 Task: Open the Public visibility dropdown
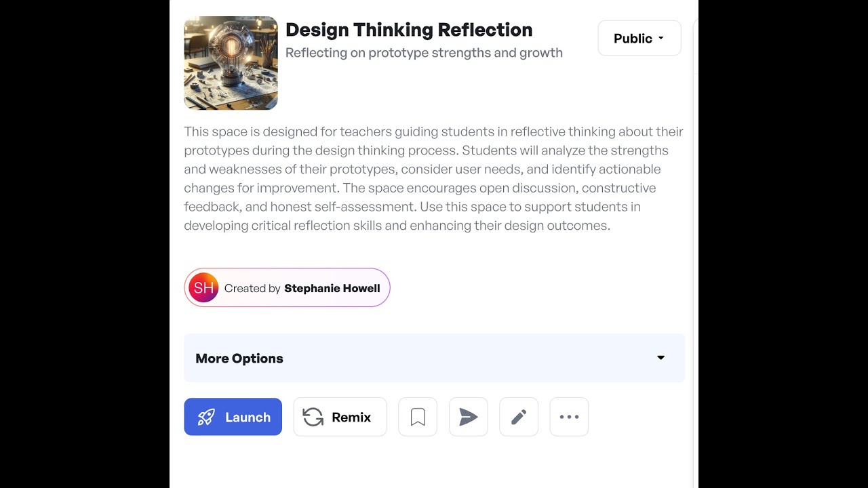[639, 39]
